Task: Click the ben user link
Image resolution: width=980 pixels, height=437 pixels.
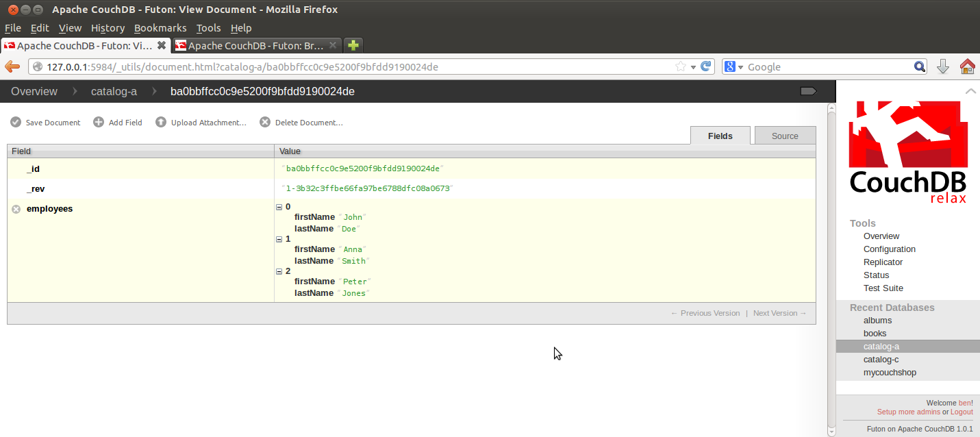Action: [x=964, y=403]
